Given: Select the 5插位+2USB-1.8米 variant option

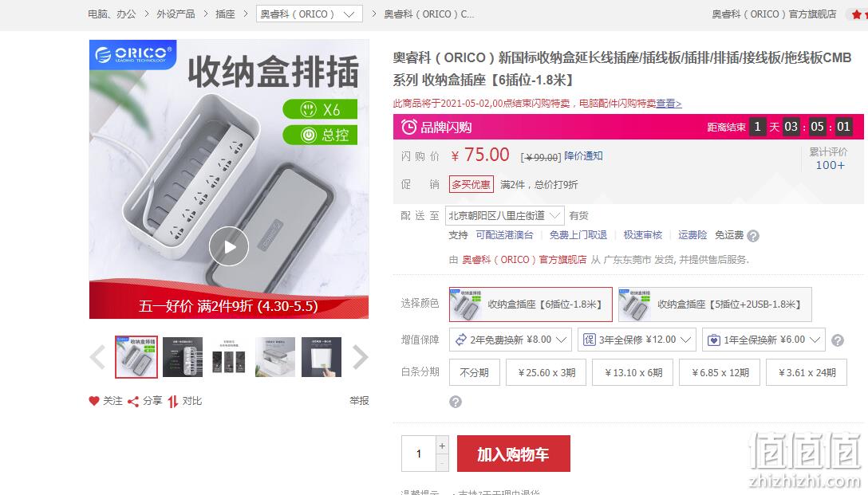Looking at the screenshot, I should (715, 304).
